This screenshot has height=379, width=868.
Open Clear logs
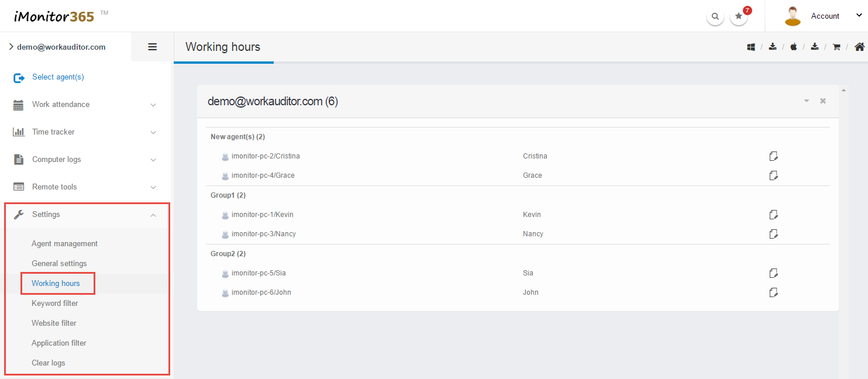pos(49,363)
